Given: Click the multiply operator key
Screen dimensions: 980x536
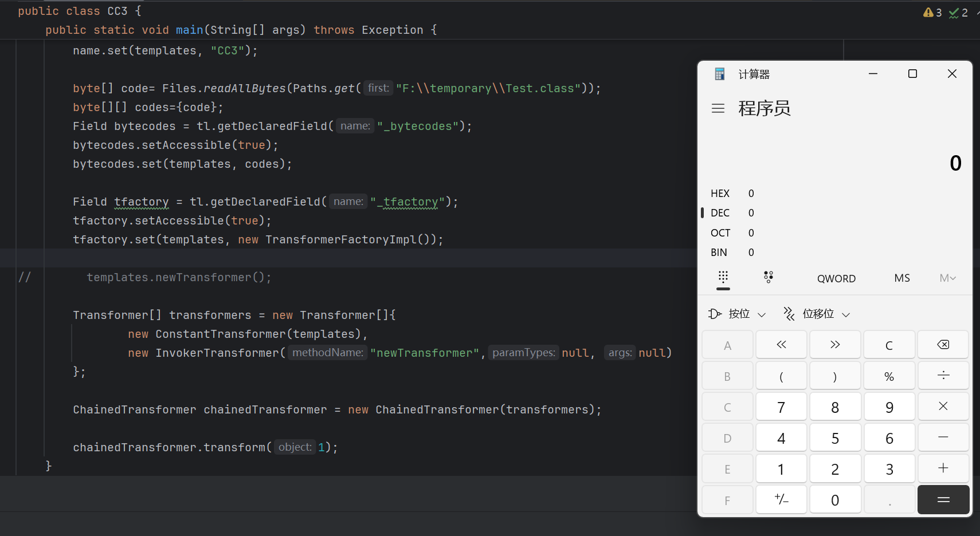Looking at the screenshot, I should [x=943, y=407].
